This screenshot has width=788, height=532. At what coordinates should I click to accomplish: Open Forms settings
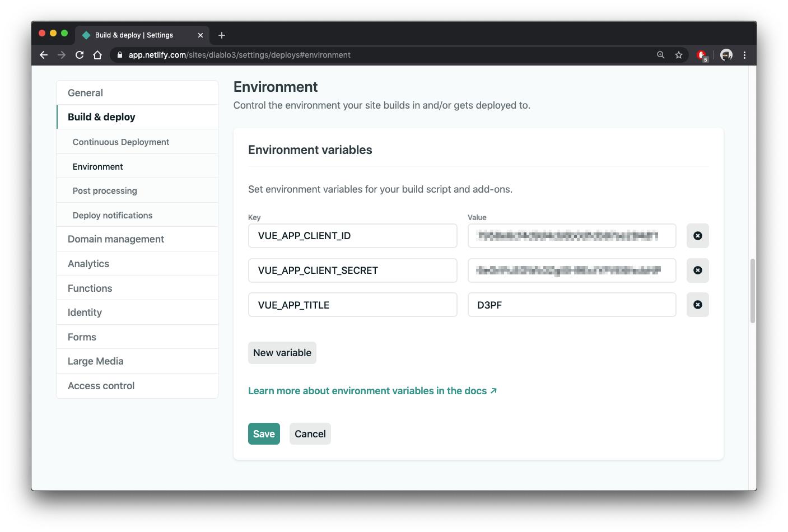pyautogui.click(x=137, y=337)
